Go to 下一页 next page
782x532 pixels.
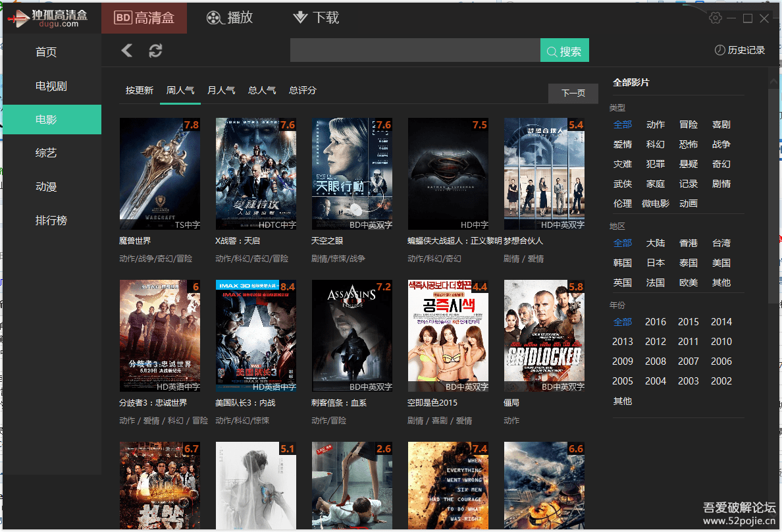click(573, 93)
